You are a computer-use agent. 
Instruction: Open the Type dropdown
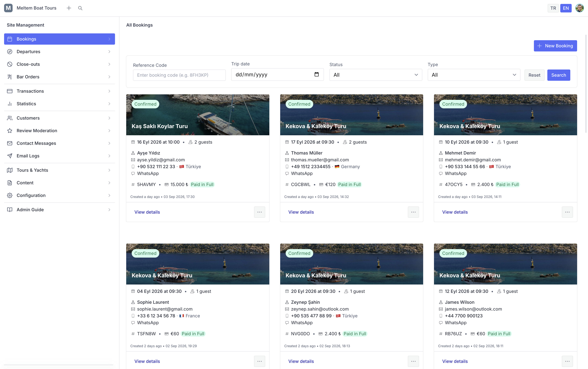pyautogui.click(x=474, y=75)
